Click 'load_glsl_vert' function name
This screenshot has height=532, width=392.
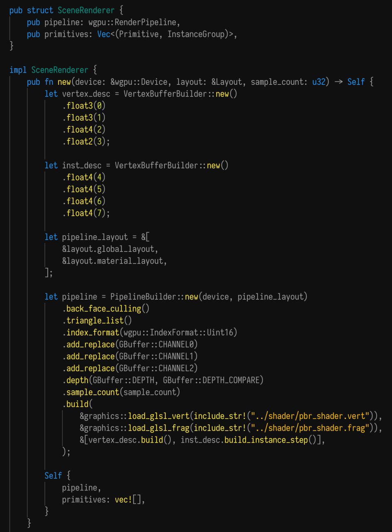158,416
